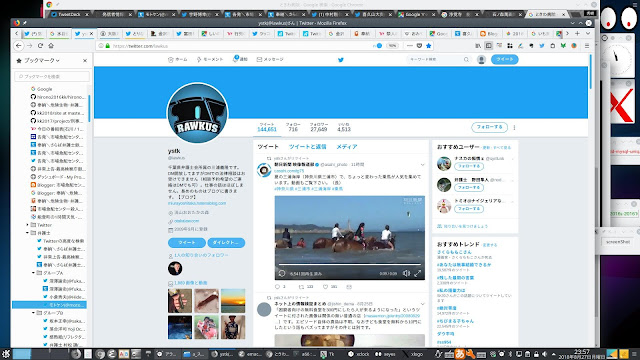This screenshot has width=640, height=360.
Task: Mute the horse video volume icon
Action: 406,273
